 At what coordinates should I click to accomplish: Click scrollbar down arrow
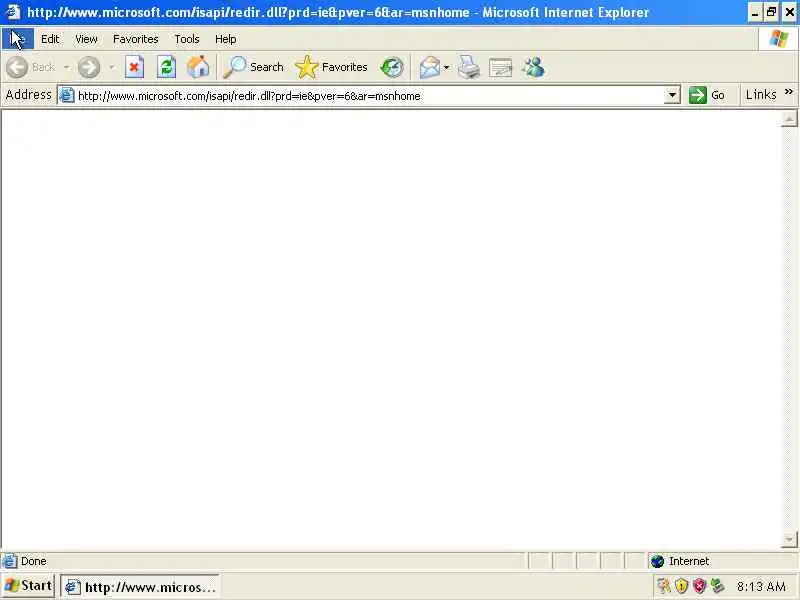click(x=789, y=539)
